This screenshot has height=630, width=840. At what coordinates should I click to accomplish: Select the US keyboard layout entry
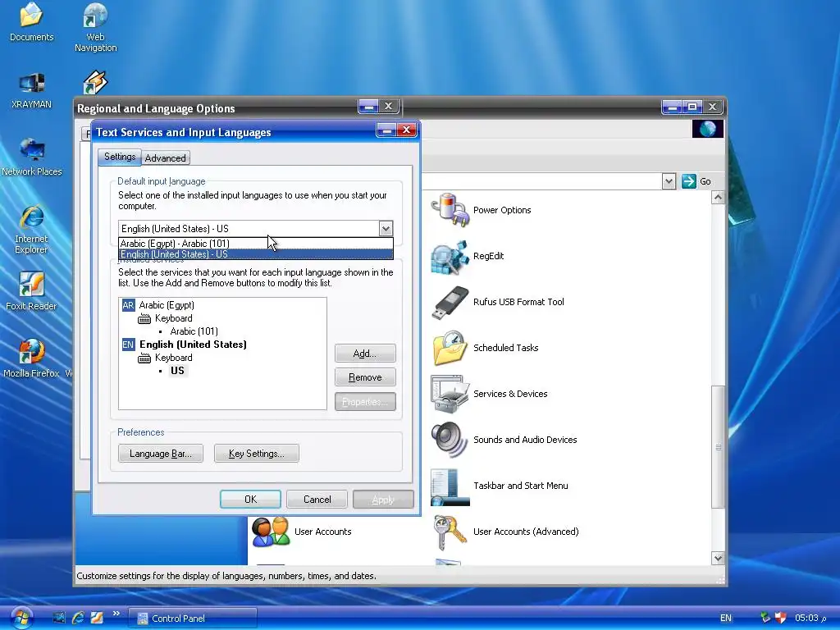(177, 371)
